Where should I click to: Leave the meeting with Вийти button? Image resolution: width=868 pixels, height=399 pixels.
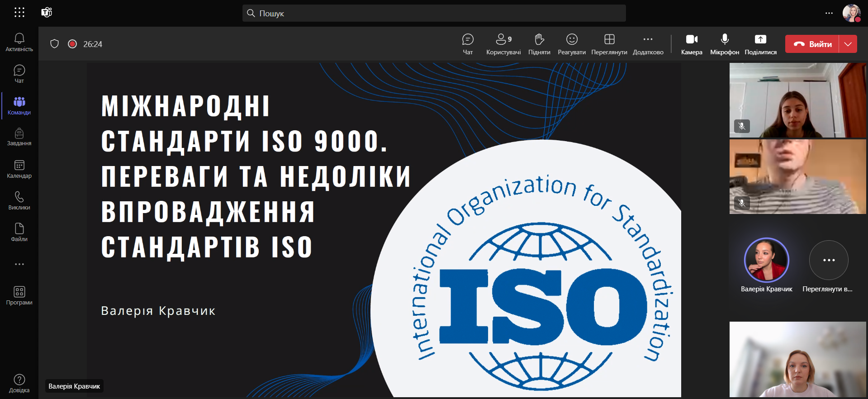coord(812,44)
